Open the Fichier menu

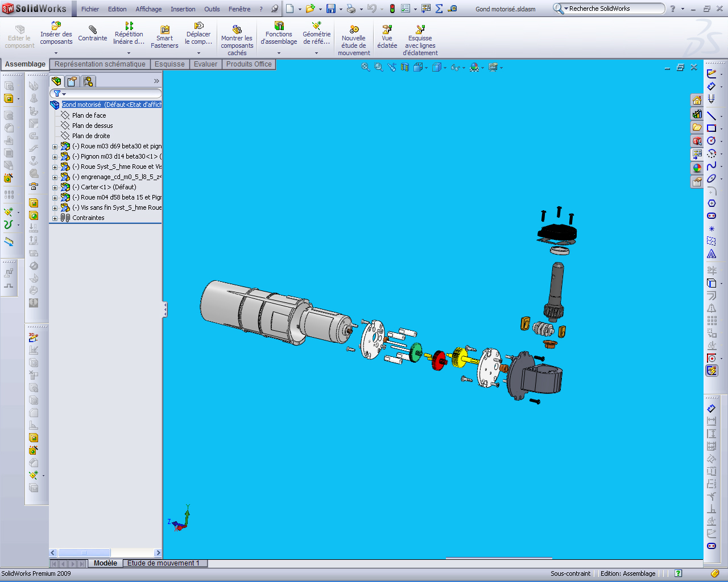pyautogui.click(x=90, y=9)
